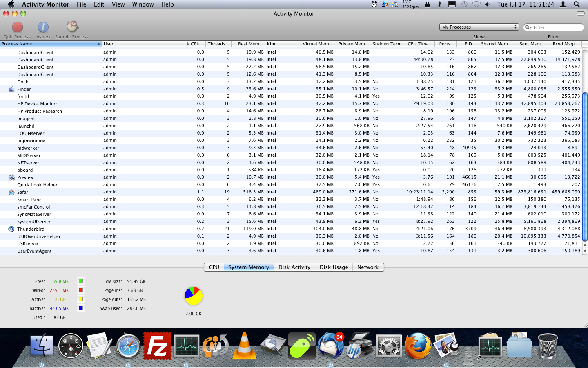Open the Window menu
Viewport: 588px width, 368px height.
click(143, 4)
